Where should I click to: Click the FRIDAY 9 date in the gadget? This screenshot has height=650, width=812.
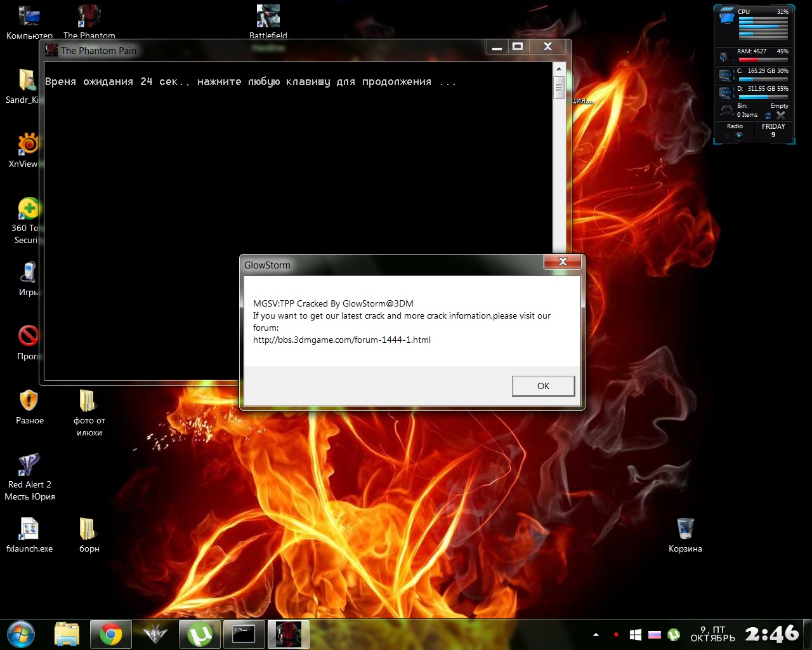tap(773, 130)
